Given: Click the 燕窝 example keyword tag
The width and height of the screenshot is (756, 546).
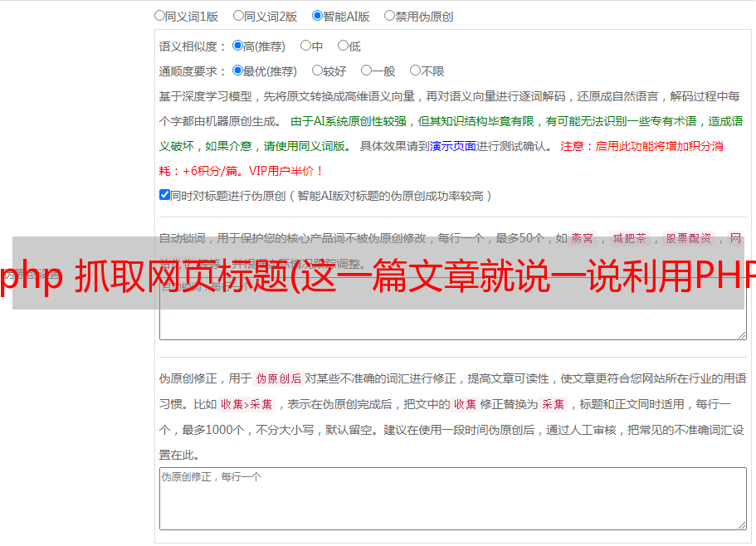Looking at the screenshot, I should point(582,238).
